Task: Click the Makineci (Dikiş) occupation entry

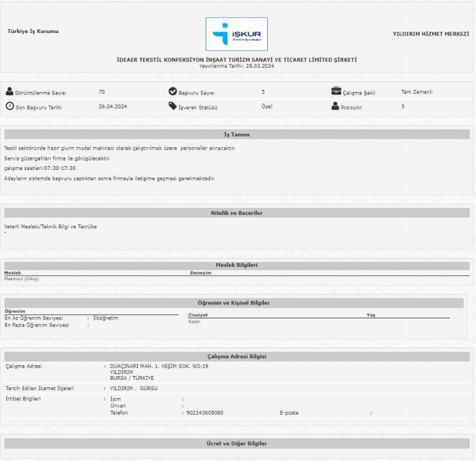Action: pos(22,278)
